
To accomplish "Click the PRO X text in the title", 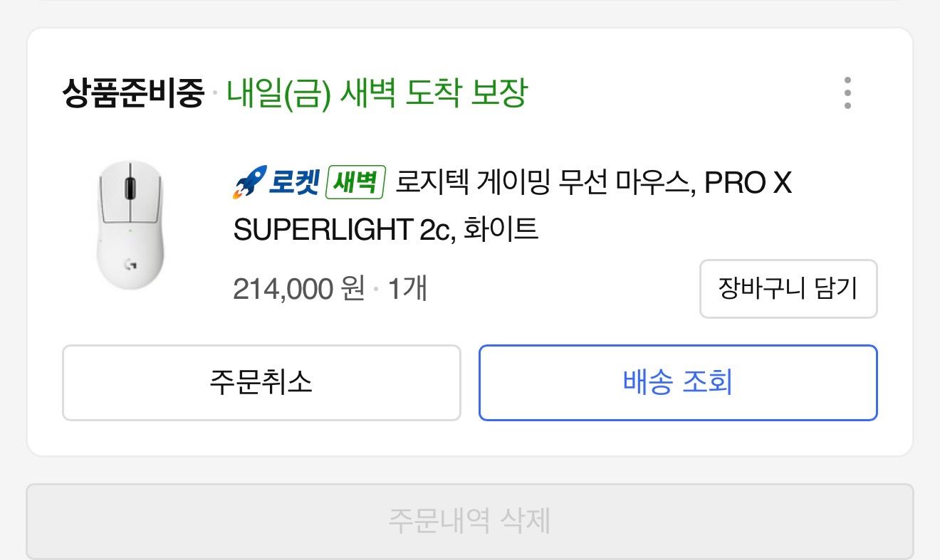I will click(x=748, y=183).
